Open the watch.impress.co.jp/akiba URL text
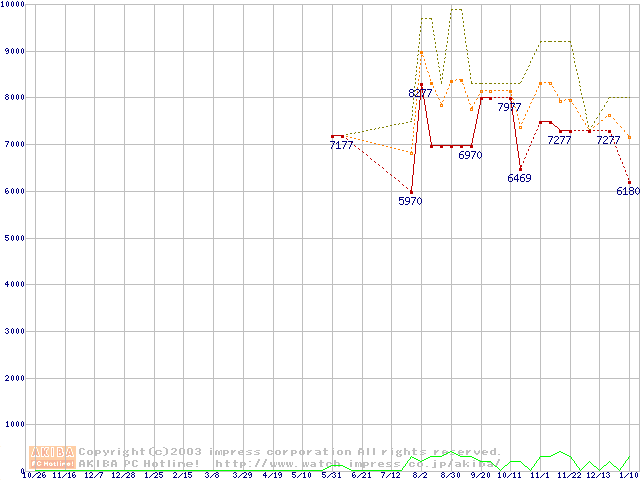This screenshot has width=640, height=480. point(355,463)
